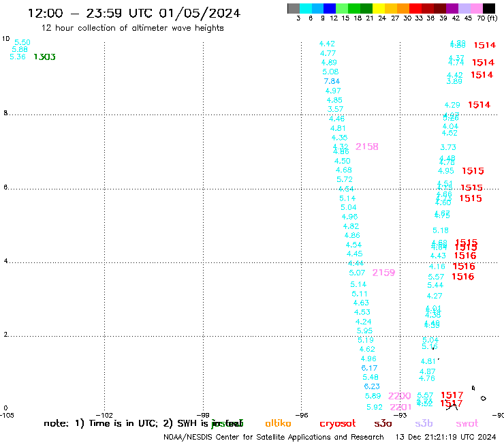This screenshot has height=443, width=504.
Task: Click the blue wave height '6.23'
Action: [x=372, y=386]
